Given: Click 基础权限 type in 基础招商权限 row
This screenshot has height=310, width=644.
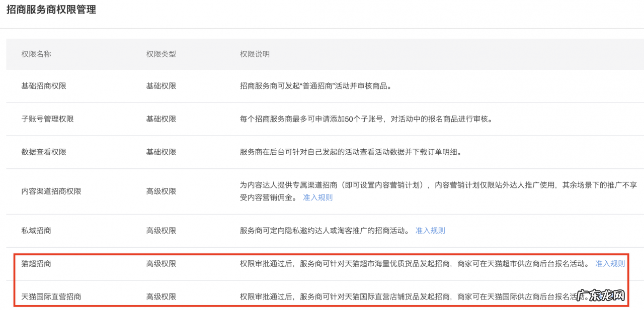Looking at the screenshot, I should pyautogui.click(x=161, y=86).
